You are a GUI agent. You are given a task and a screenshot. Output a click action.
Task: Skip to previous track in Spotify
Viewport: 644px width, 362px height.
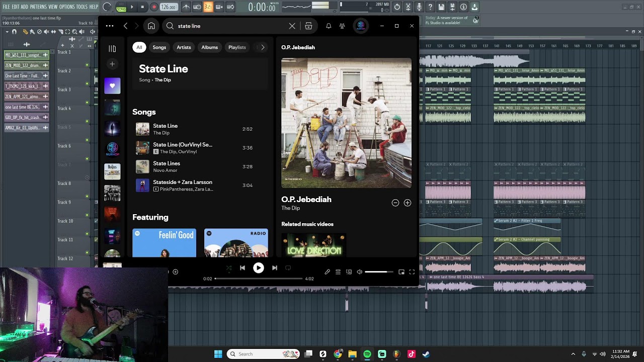[243, 268]
